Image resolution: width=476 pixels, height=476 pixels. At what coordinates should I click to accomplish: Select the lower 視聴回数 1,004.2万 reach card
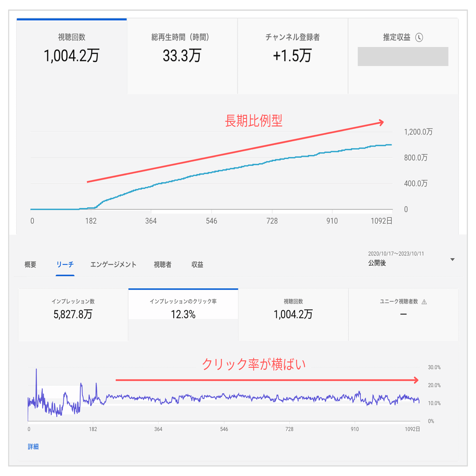coord(293,314)
